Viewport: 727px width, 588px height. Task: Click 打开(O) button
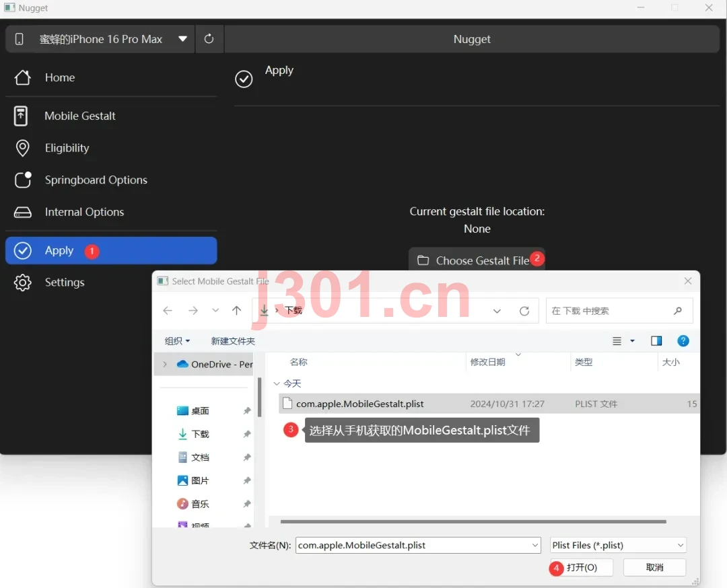pos(582,568)
